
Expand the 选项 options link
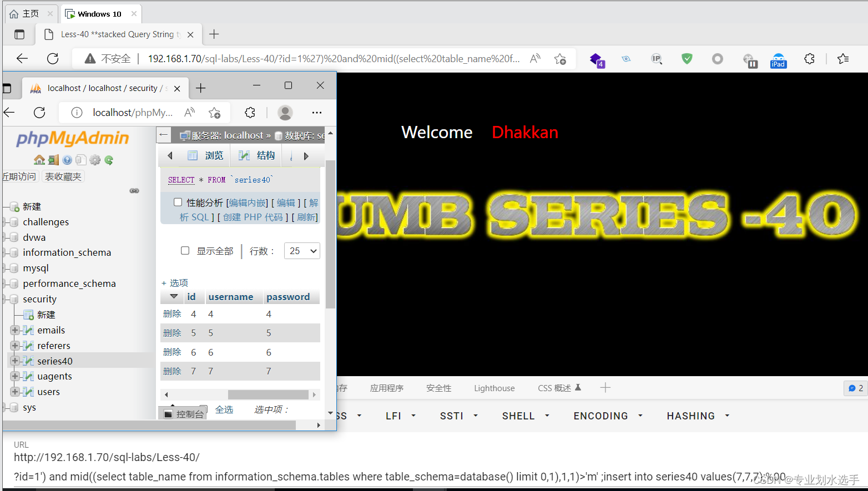pos(175,282)
